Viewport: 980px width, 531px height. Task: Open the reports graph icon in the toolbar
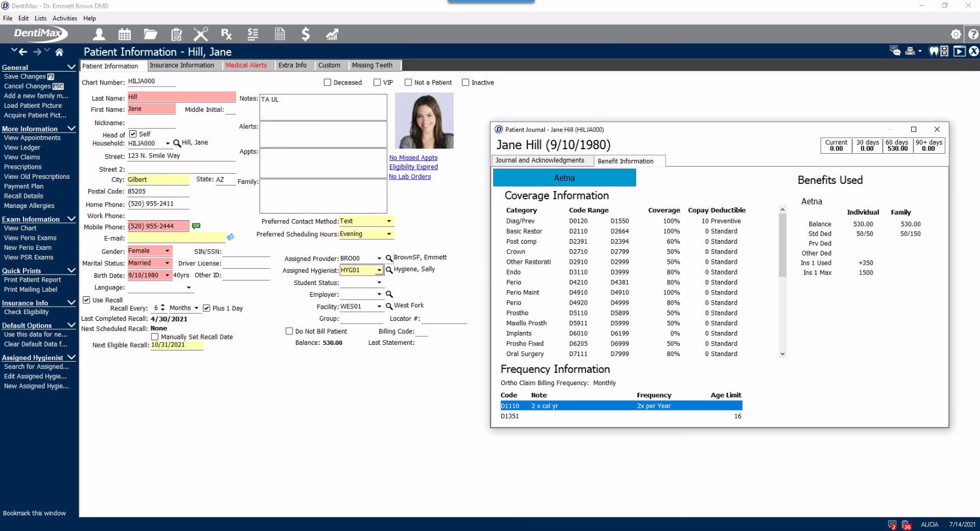click(332, 34)
